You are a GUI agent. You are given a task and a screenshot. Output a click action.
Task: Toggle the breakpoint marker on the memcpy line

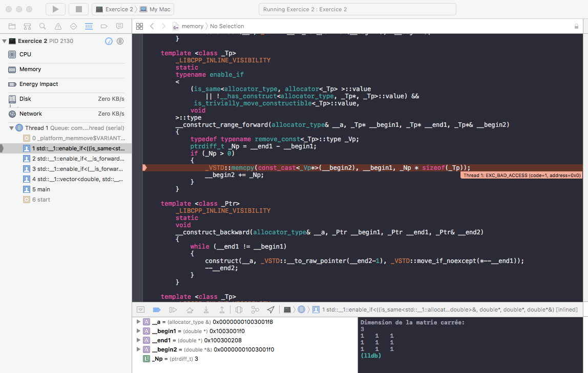pos(145,167)
